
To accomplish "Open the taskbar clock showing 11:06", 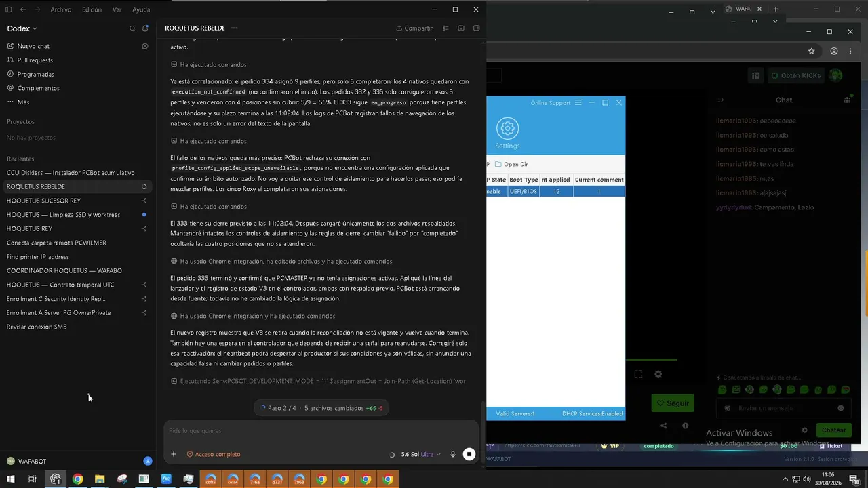I will 828,479.
